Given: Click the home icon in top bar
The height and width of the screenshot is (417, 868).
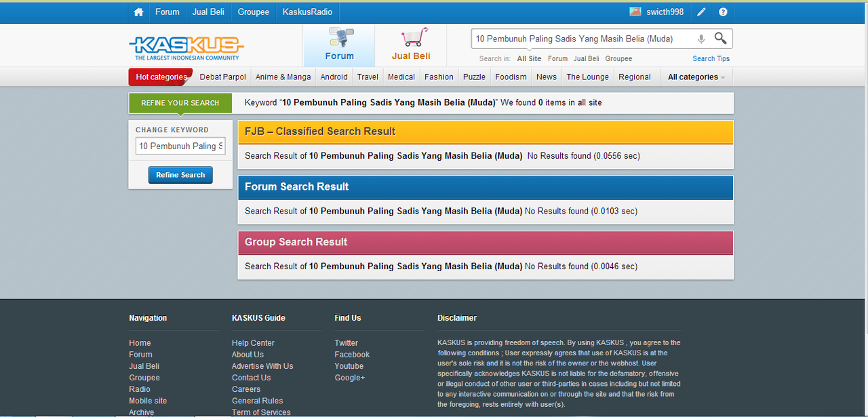Looking at the screenshot, I should click(138, 12).
